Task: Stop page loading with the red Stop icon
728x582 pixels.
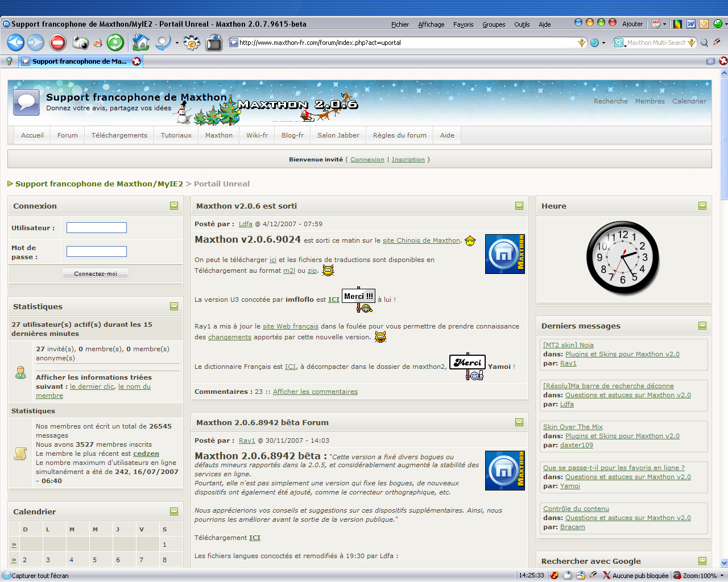Action: (58, 43)
